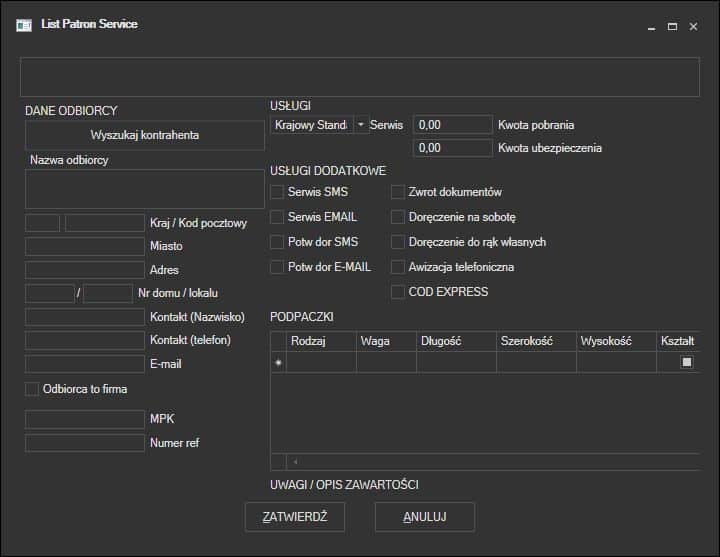This screenshot has width=720, height=557.
Task: Close the List Patron Service window
Action: (693, 27)
